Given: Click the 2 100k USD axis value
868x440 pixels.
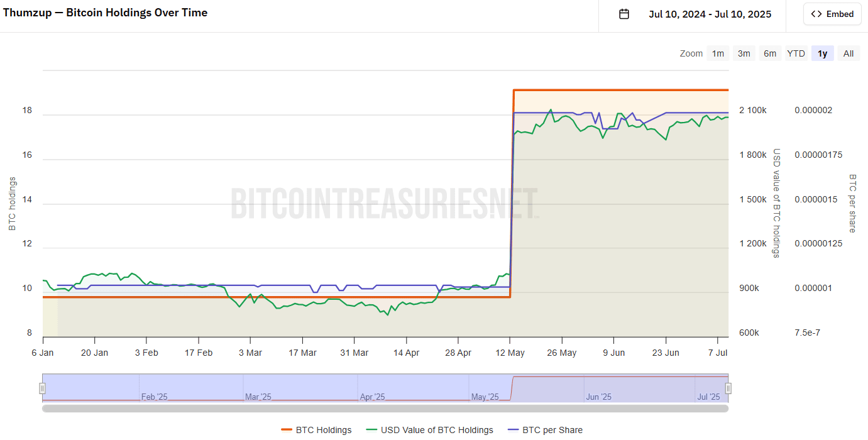Looking at the screenshot, I should (753, 110).
